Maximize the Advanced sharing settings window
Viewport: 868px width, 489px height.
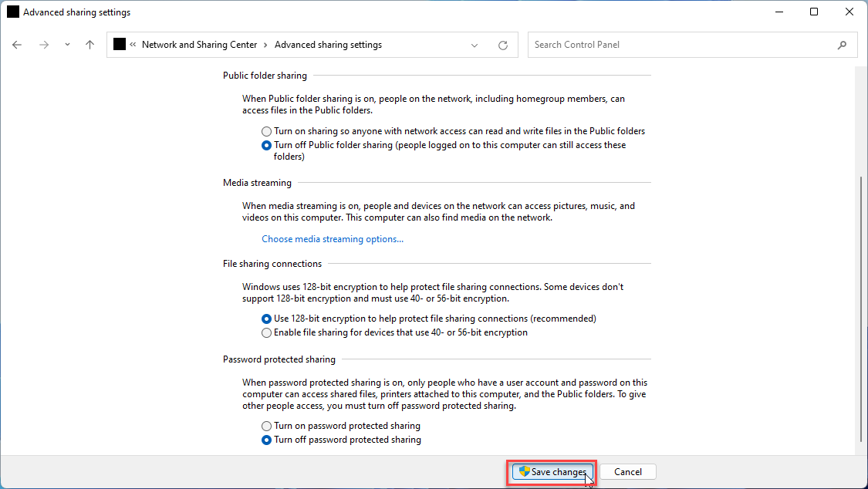coord(814,12)
